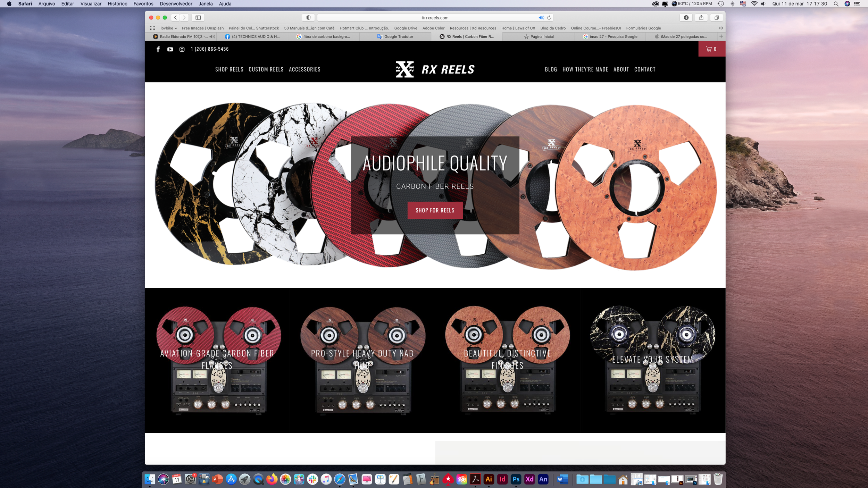The image size is (868, 488).
Task: Open Adobe Animate from the Dock
Action: tap(543, 479)
